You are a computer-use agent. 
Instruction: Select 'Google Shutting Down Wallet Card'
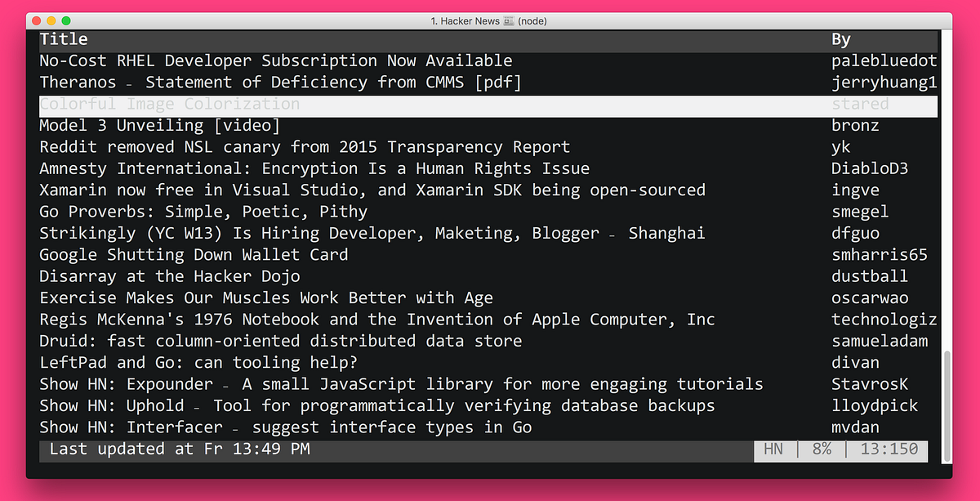point(194,254)
